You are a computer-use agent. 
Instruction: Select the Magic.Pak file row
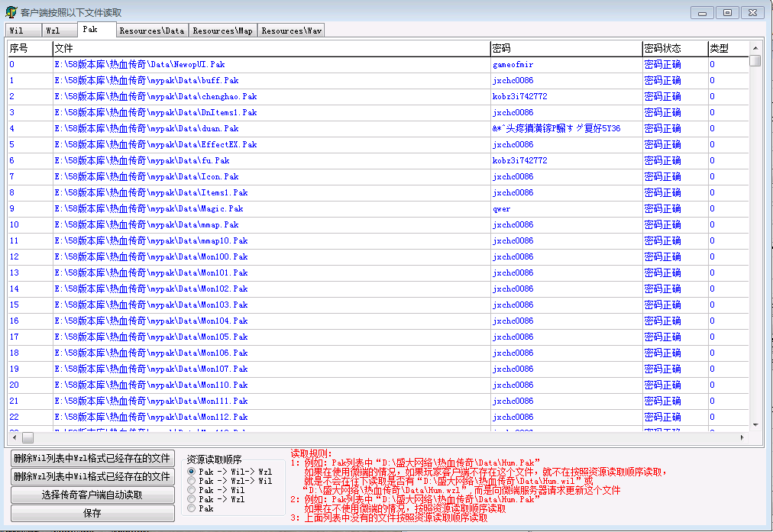click(378, 209)
